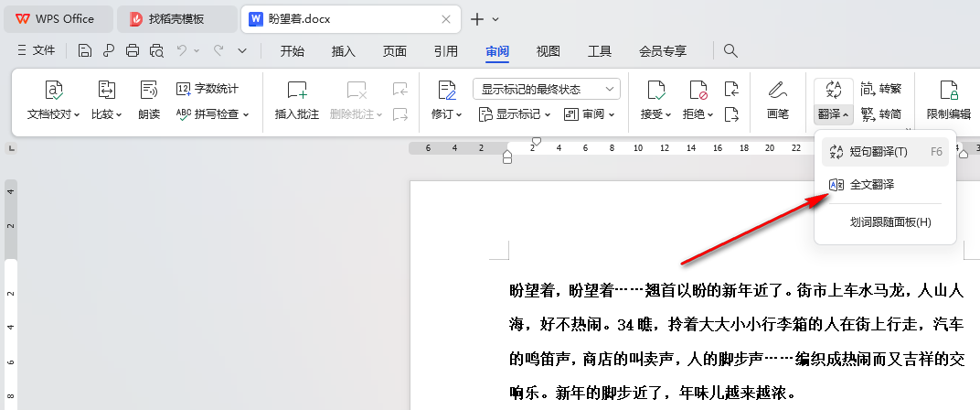Screen dimensions: 980x410
Task: Expand the quick access toolbar chevron
Action: pos(242,50)
